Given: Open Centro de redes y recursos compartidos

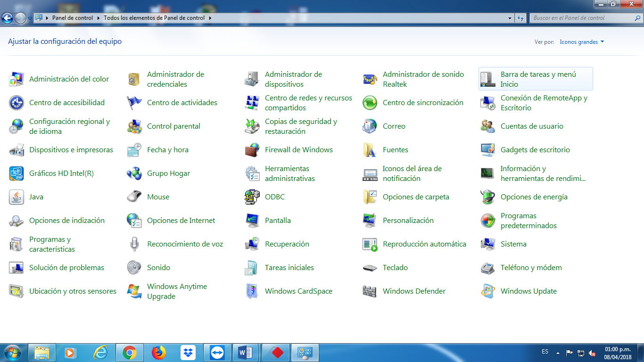Looking at the screenshot, I should click(x=308, y=102).
